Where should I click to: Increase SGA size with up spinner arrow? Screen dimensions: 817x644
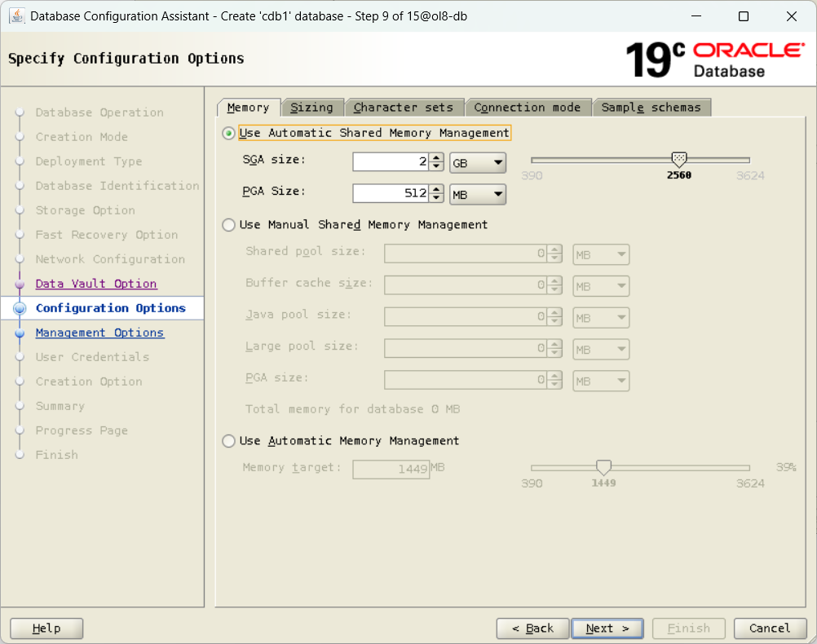(437, 158)
